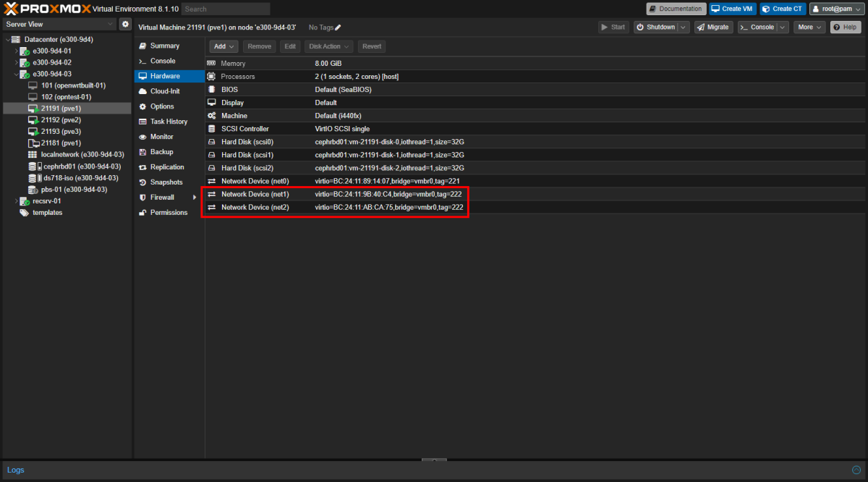The width and height of the screenshot is (868, 482).
Task: Open the Disk Action dropdown
Action: point(329,46)
